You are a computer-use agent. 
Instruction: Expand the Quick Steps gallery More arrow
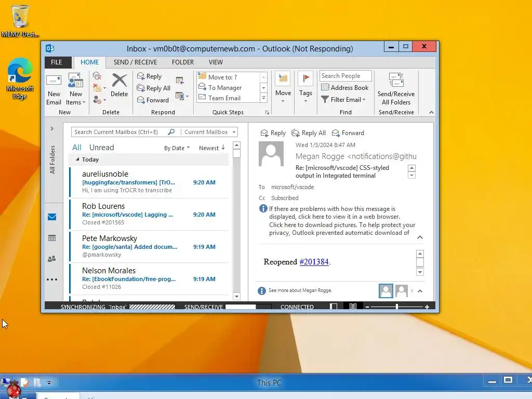coord(263,98)
